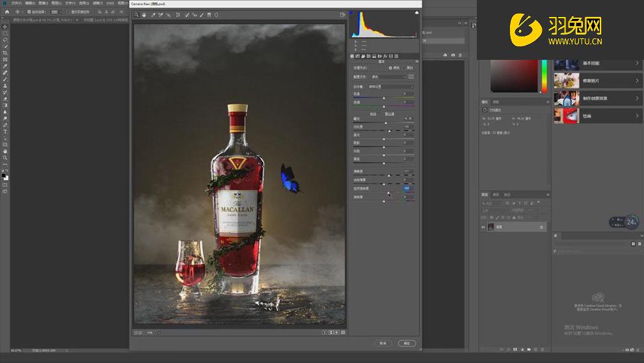Viewport: 644px width, 363px height.
Task: Expand the 基本技能 learn category
Action: tap(598, 63)
